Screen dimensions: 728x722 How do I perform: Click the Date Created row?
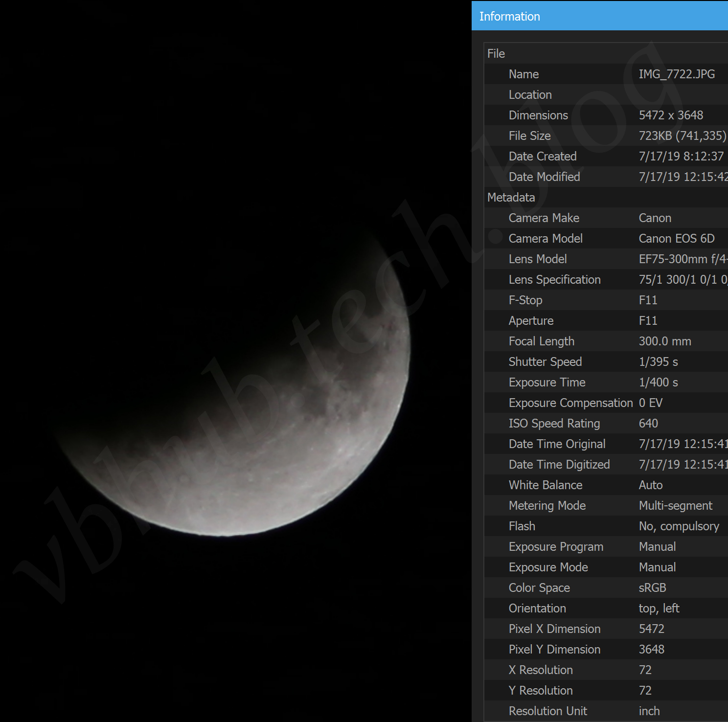click(x=607, y=157)
